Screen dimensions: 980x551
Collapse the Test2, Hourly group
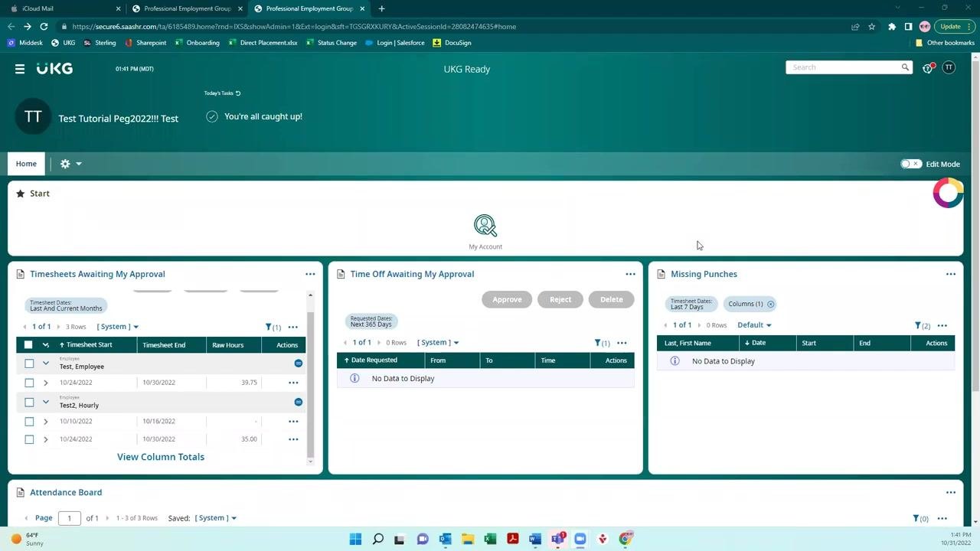[45, 403]
